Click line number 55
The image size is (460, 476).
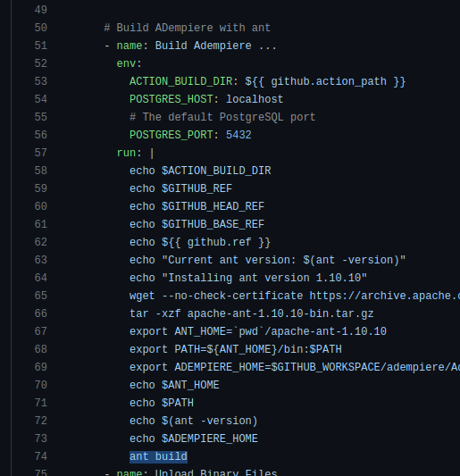(x=41, y=117)
